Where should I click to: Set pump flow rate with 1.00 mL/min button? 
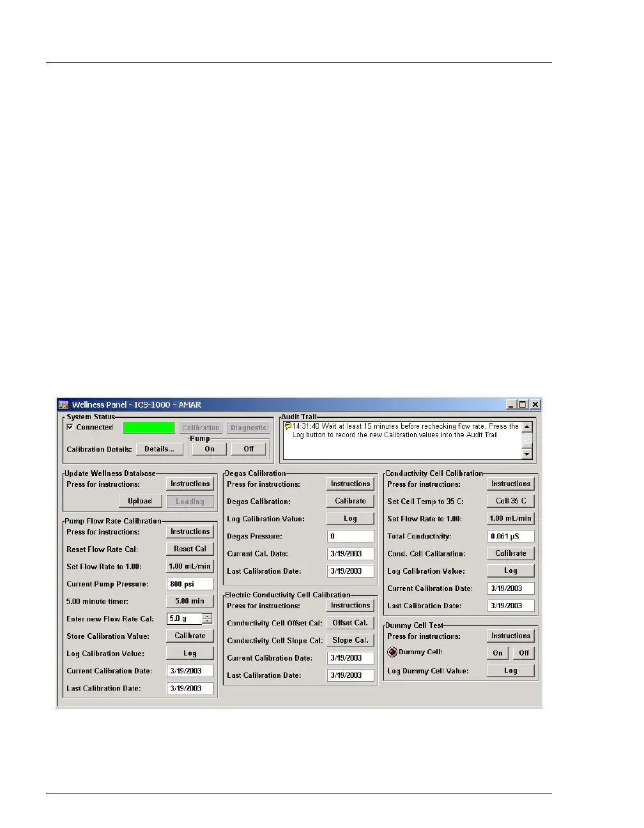click(190, 566)
